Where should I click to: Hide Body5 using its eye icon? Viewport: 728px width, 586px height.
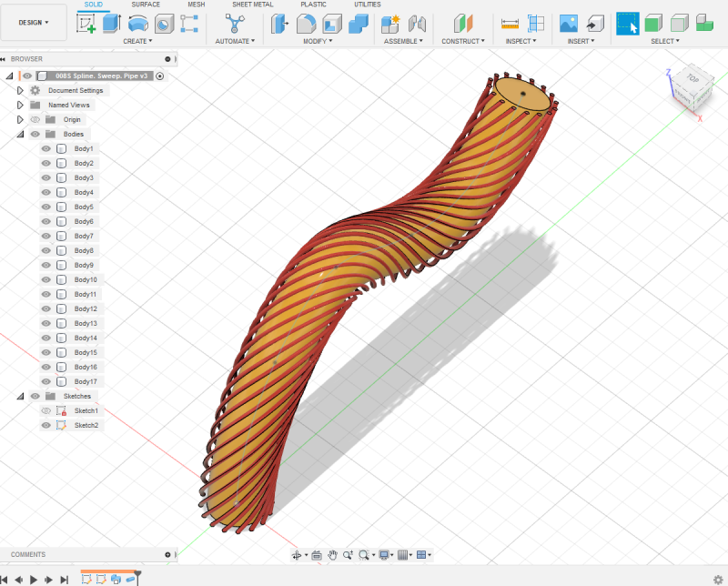(46, 207)
